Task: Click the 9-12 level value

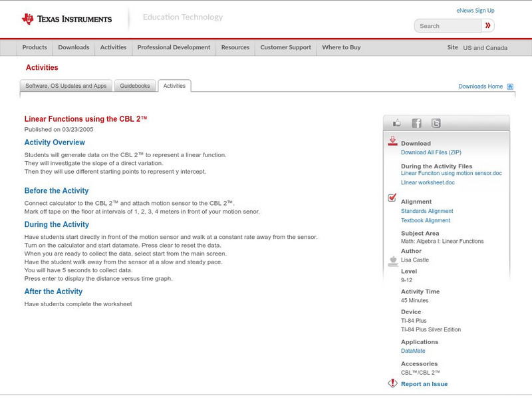Action: (406, 280)
